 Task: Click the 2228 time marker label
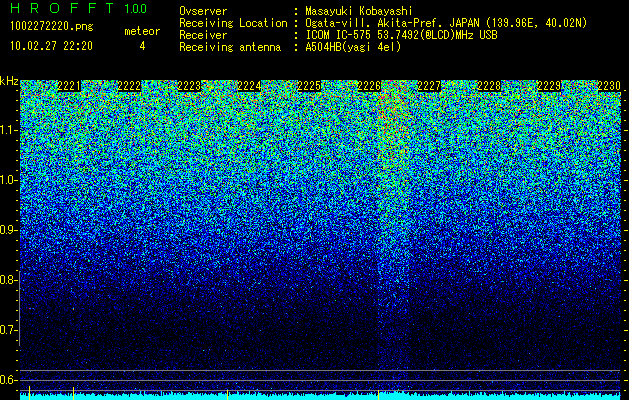point(489,86)
